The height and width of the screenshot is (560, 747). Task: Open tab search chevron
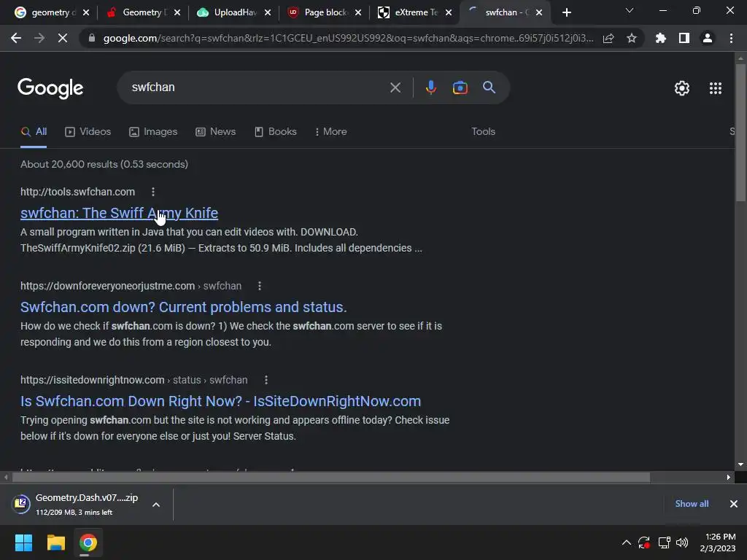(630, 10)
